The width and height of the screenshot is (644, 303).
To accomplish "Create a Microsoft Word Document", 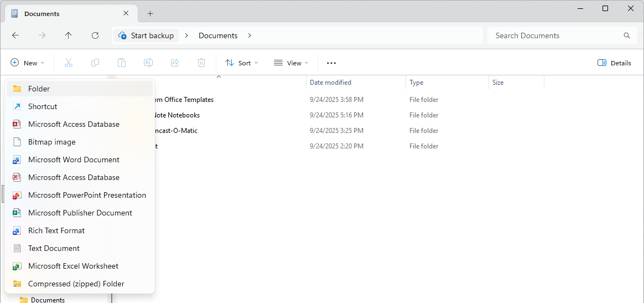I will tap(80, 160).
